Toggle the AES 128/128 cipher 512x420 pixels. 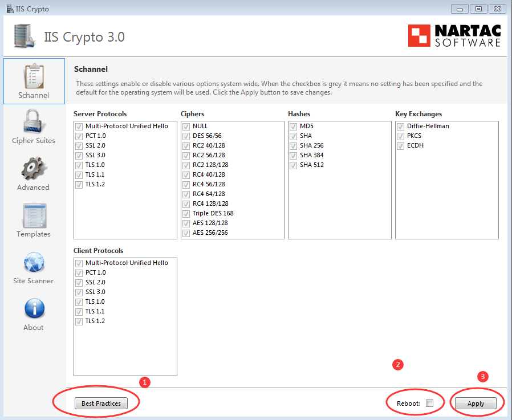tap(186, 223)
